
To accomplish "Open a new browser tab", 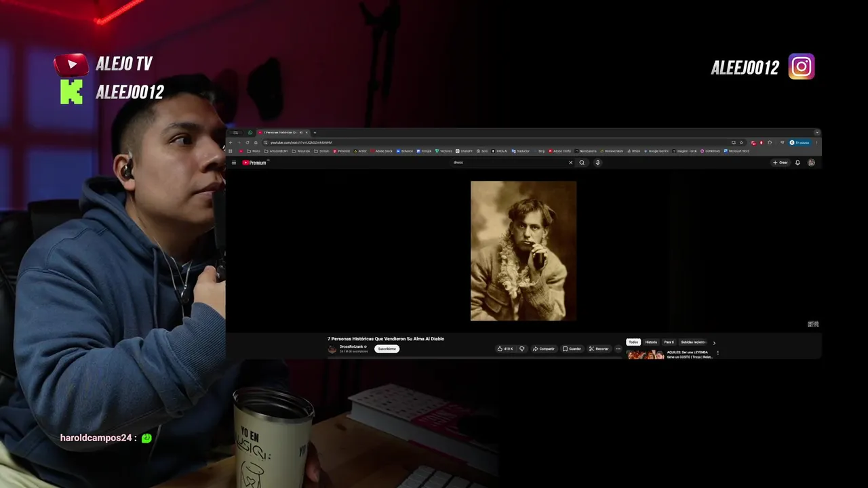I will (315, 132).
